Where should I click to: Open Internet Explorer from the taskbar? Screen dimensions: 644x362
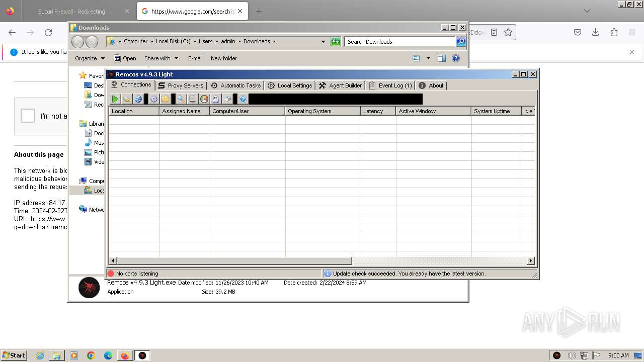[x=40, y=355]
